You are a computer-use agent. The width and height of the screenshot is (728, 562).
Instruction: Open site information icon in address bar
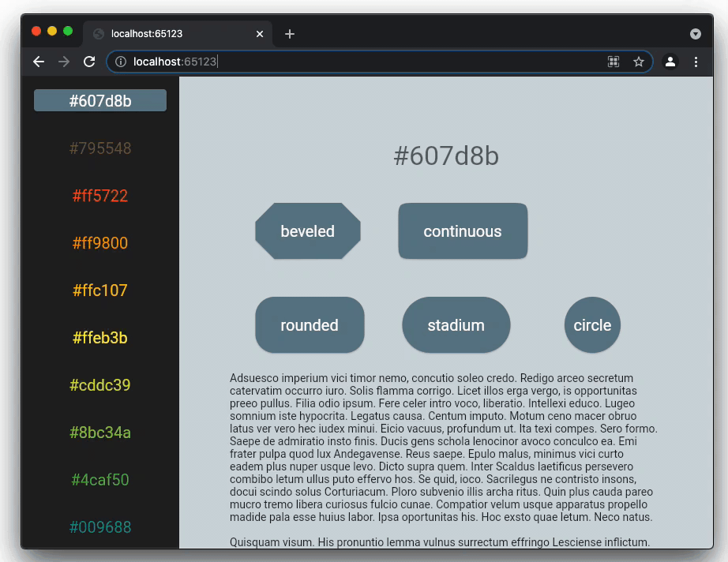[121, 62]
